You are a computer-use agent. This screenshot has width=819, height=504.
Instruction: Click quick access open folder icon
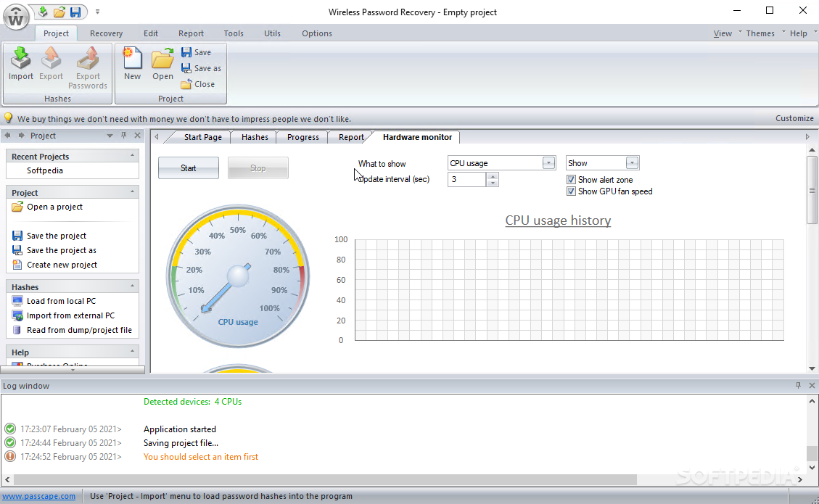pos(59,12)
